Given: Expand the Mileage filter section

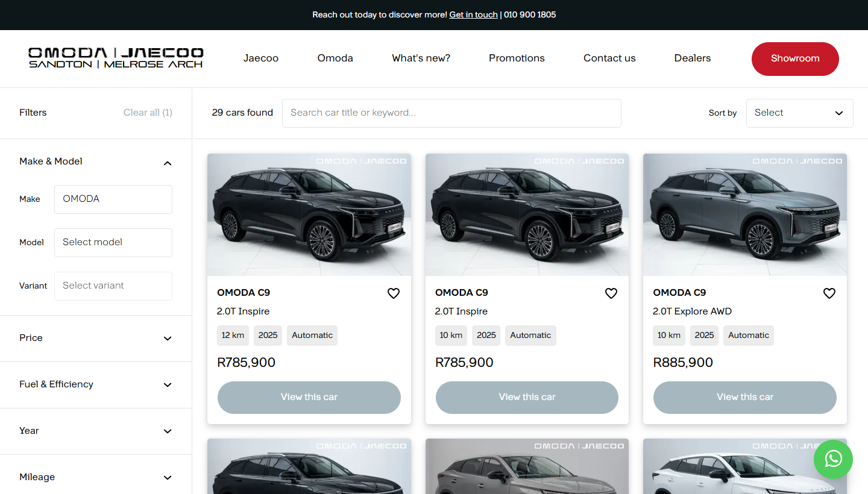Looking at the screenshot, I should coord(167,477).
